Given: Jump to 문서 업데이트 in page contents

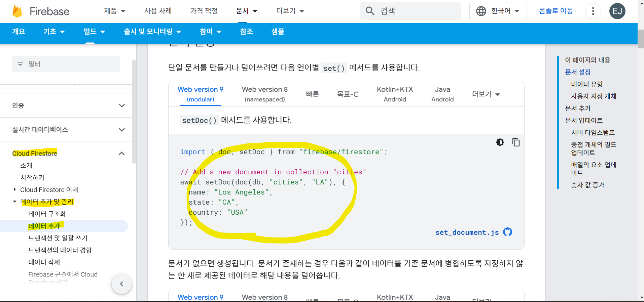Looking at the screenshot, I should [584, 121].
